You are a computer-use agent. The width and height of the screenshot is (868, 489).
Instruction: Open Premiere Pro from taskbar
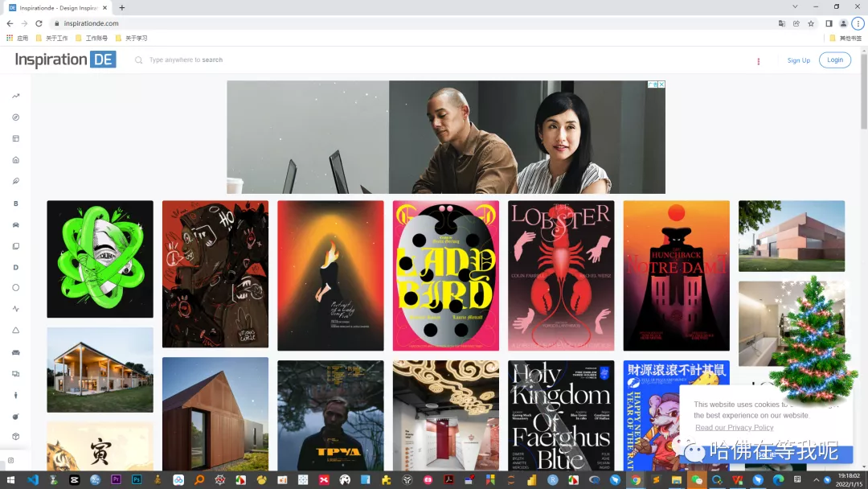116,479
